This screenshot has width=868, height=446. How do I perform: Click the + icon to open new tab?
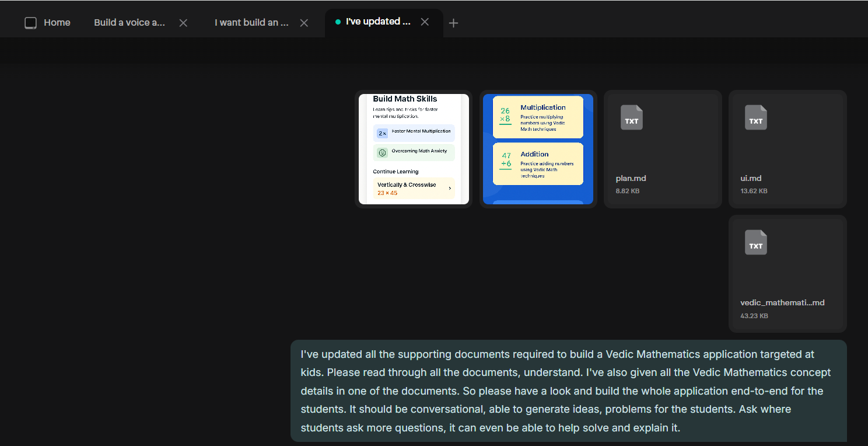point(453,23)
